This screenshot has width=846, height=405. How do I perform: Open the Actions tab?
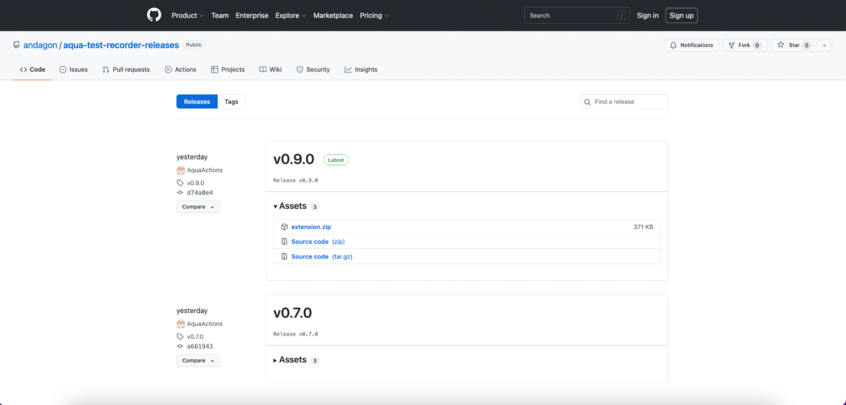click(x=180, y=70)
